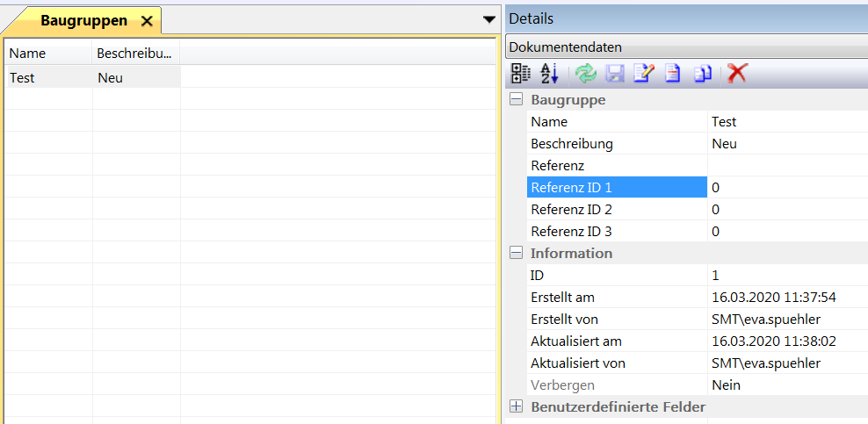Viewport: 868px width, 424px height.
Task: Collapse the Information section
Action: tap(517, 253)
